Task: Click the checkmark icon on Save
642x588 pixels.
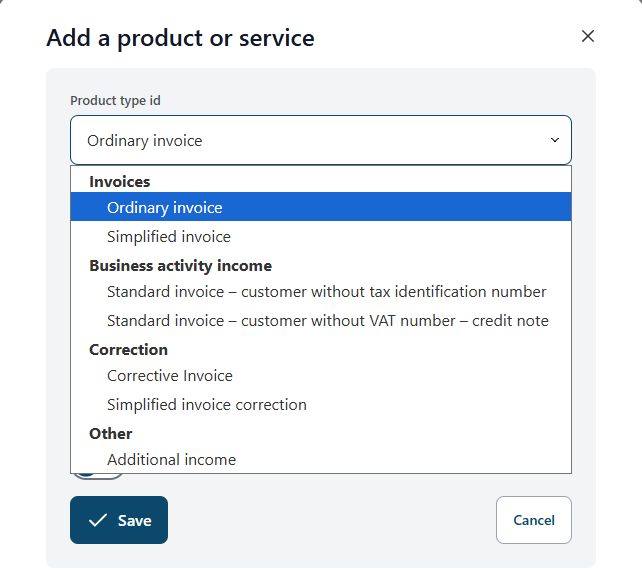Action: [97, 520]
